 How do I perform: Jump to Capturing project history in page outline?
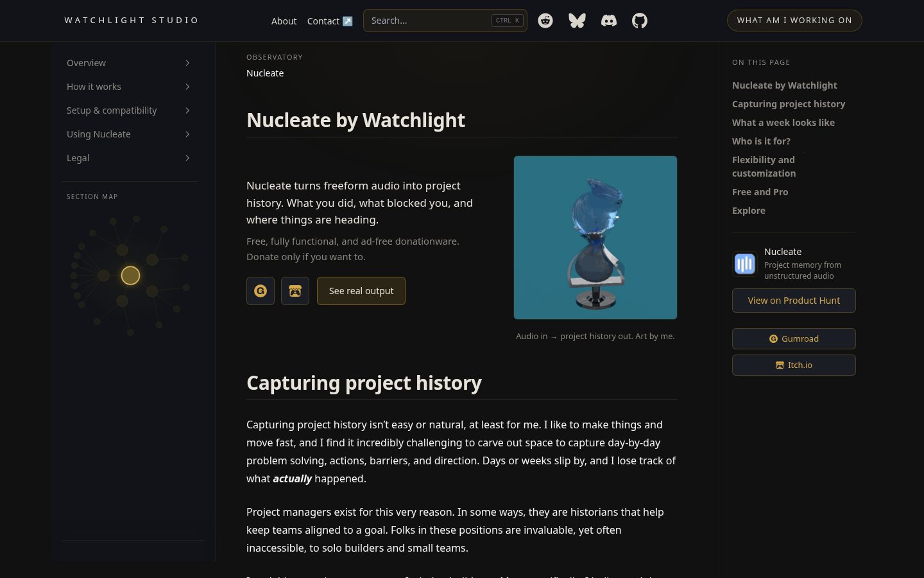(x=789, y=104)
